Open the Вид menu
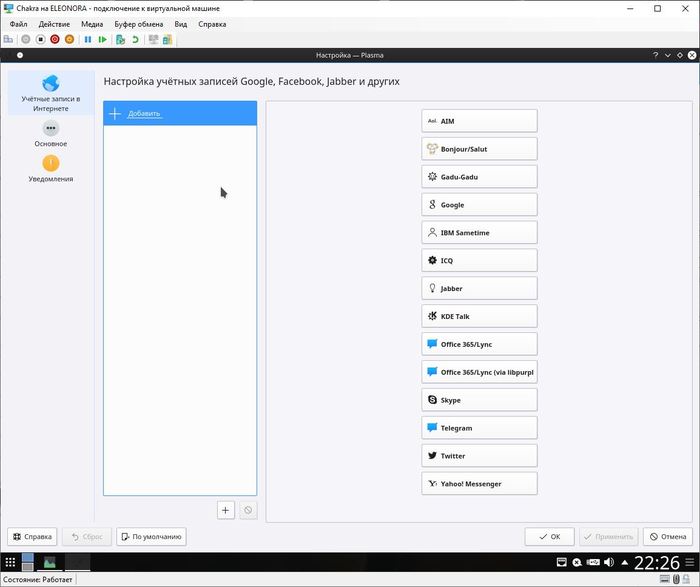 (x=181, y=23)
